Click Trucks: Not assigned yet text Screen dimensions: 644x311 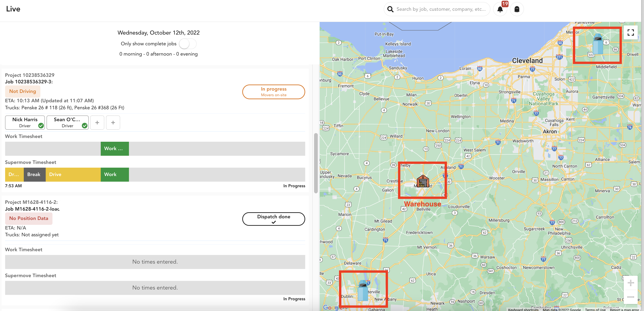coord(32,235)
